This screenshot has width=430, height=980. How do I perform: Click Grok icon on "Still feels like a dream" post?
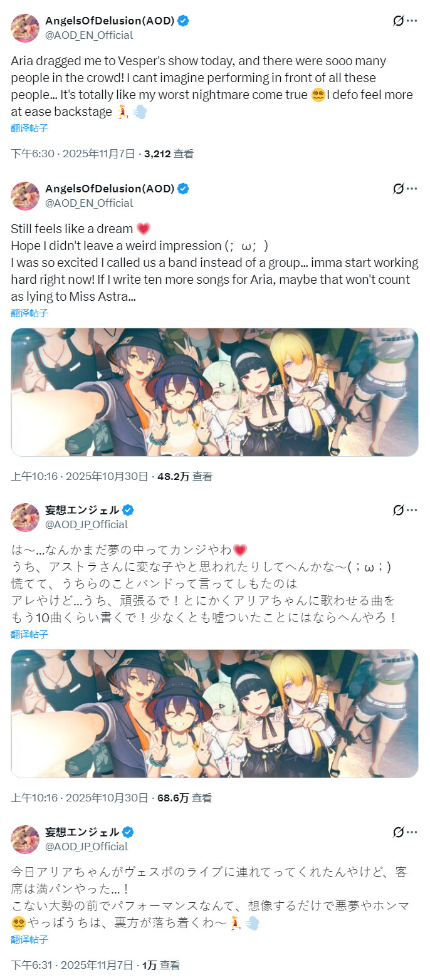coord(398,189)
